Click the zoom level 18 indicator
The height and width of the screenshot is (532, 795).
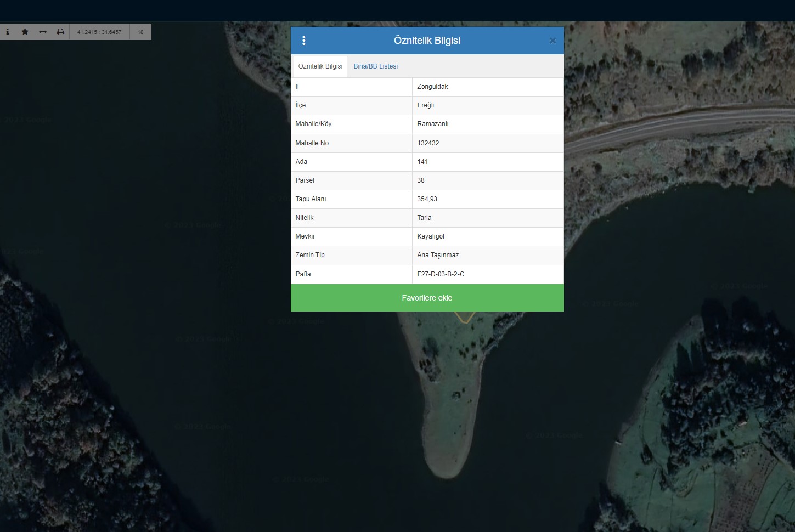(140, 32)
